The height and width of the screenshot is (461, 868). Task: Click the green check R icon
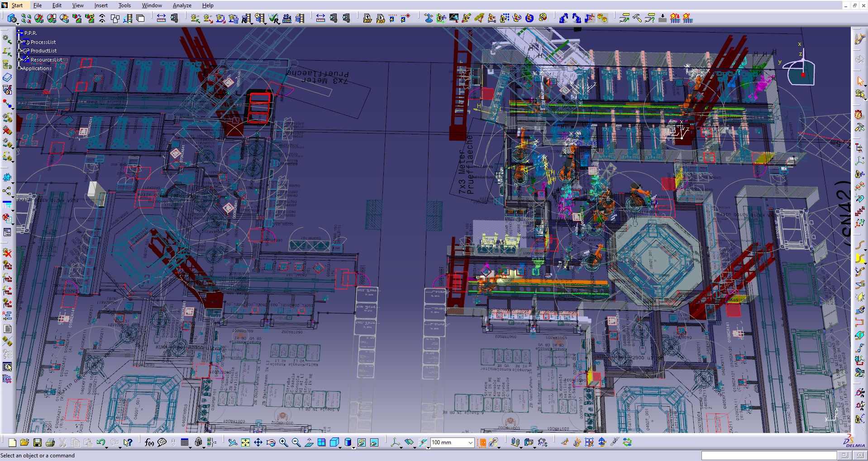pos(274,18)
